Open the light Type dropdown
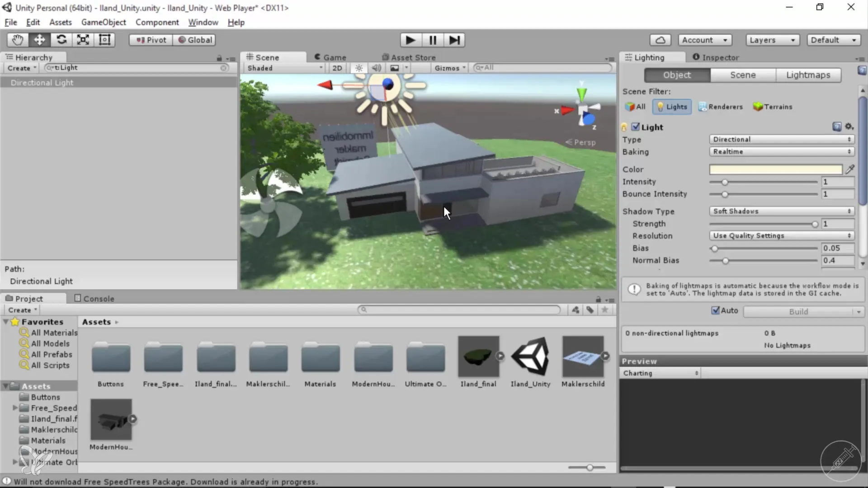This screenshot has width=868, height=488. point(782,139)
